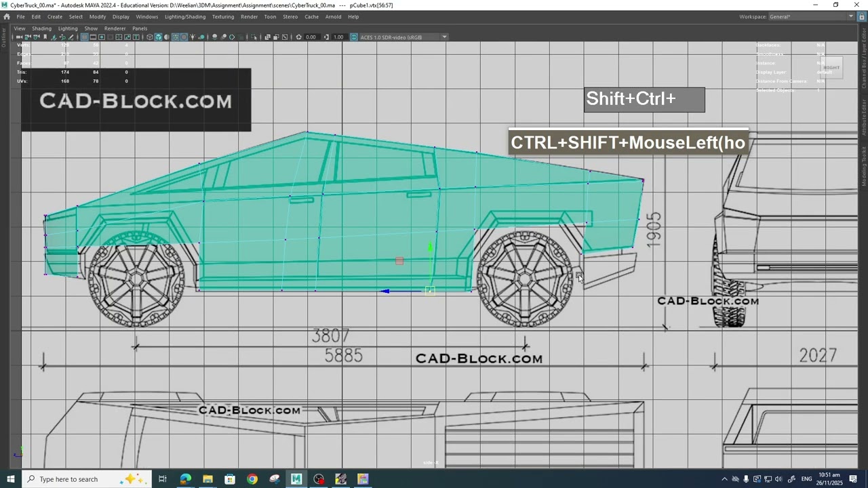Open the File menu

point(20,16)
